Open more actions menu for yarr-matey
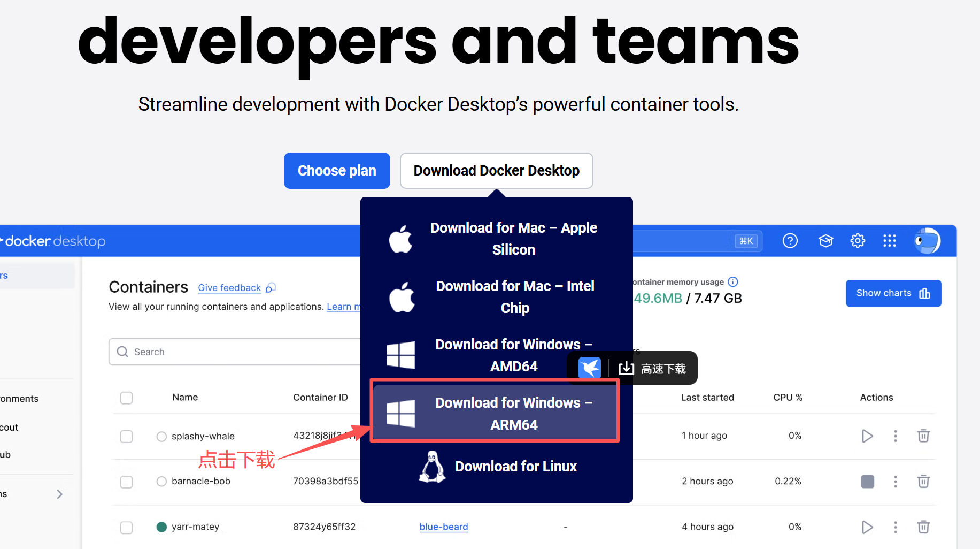The width and height of the screenshot is (980, 549). pyautogui.click(x=895, y=527)
